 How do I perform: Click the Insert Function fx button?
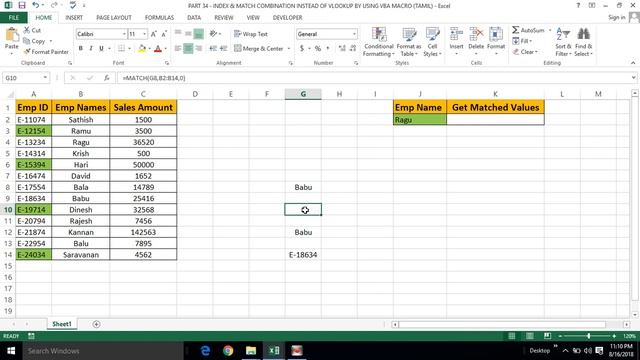(x=107, y=78)
